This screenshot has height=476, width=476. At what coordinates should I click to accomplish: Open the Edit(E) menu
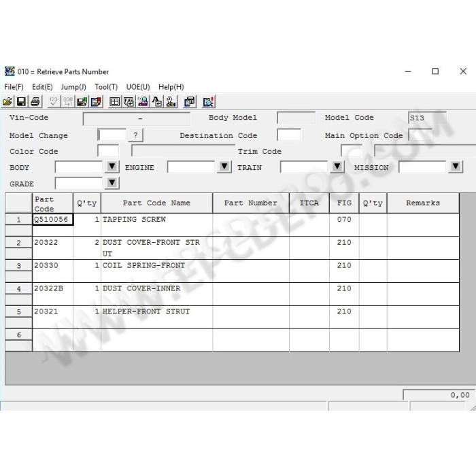[42, 87]
